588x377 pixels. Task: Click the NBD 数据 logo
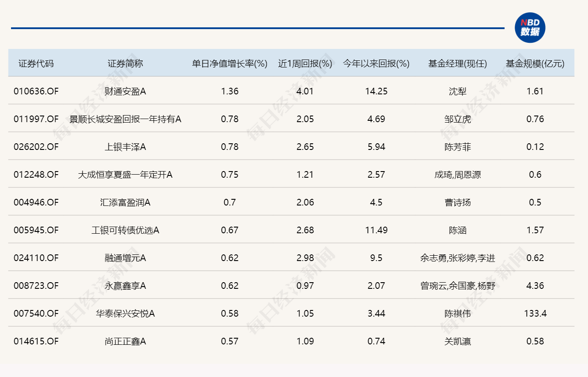tap(531, 28)
